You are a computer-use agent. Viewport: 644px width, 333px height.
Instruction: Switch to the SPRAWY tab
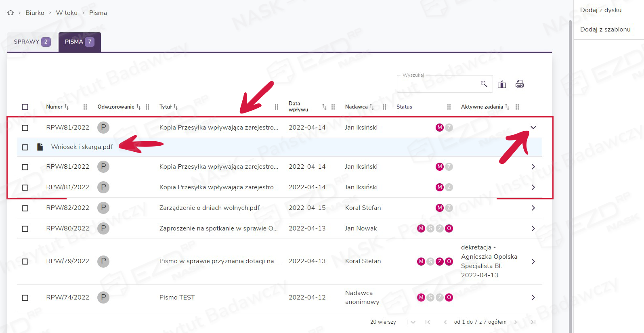[x=32, y=42]
